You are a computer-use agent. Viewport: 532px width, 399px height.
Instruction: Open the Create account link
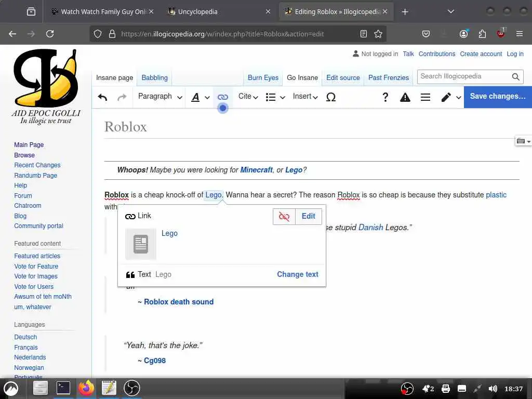[481, 54]
